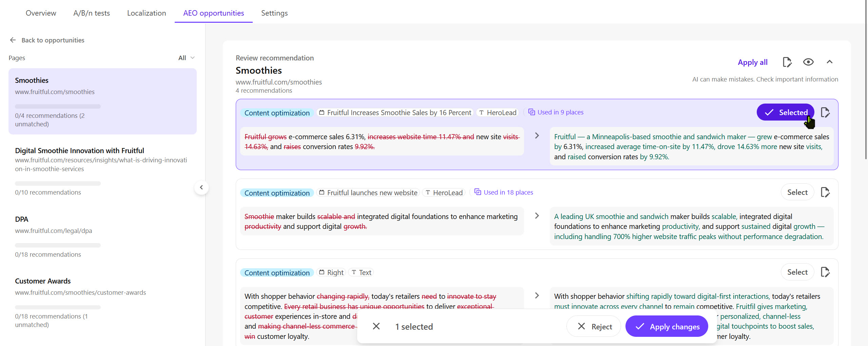Click Fruitful Increases Smoothie Sales by 16 Percent chip

[x=395, y=112]
